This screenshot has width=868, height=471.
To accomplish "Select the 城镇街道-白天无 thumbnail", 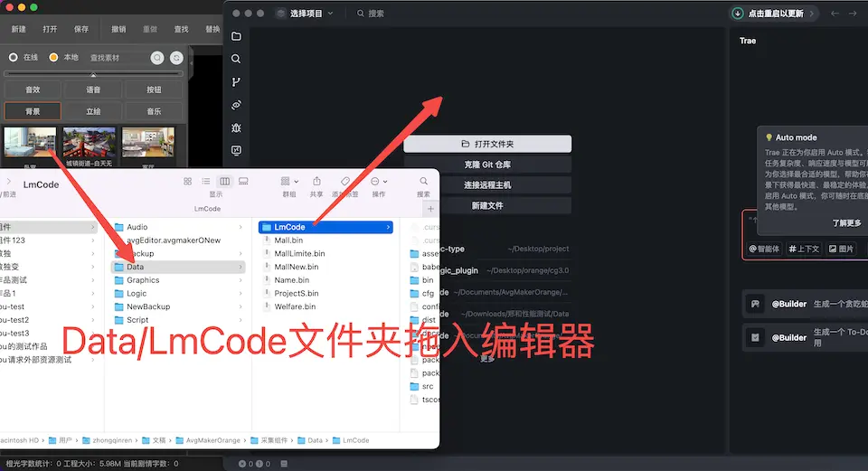I will click(x=90, y=143).
